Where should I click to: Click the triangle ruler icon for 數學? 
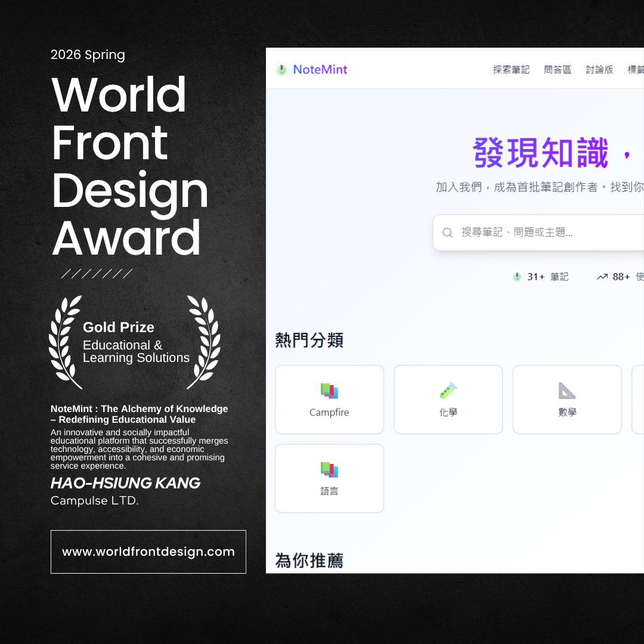tap(567, 391)
